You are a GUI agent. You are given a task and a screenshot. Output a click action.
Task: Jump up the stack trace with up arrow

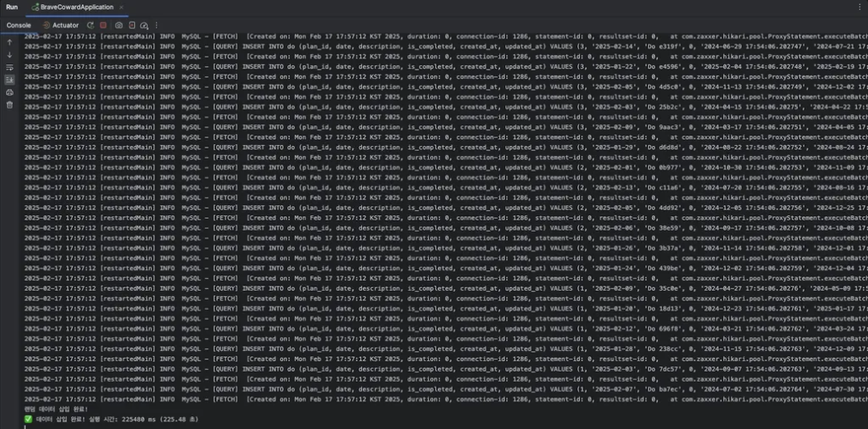click(9, 42)
